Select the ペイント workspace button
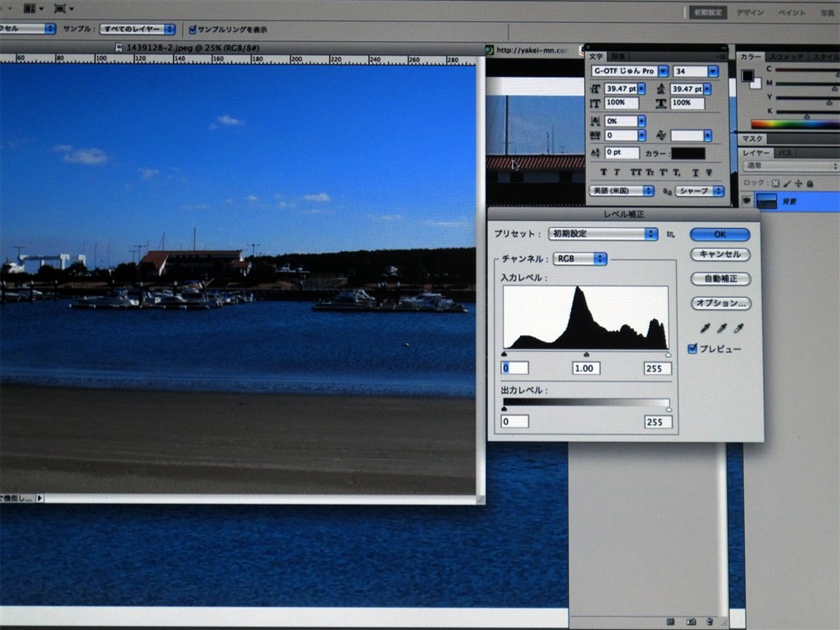 (792, 13)
